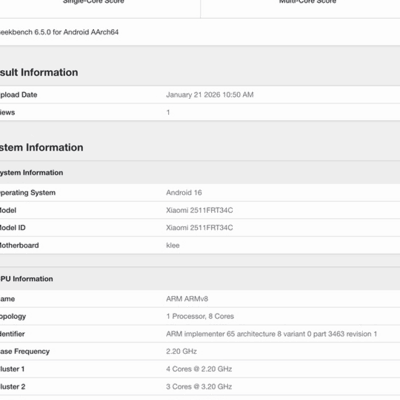Click the Operating System row label
The width and height of the screenshot is (400, 400).
click(28, 193)
